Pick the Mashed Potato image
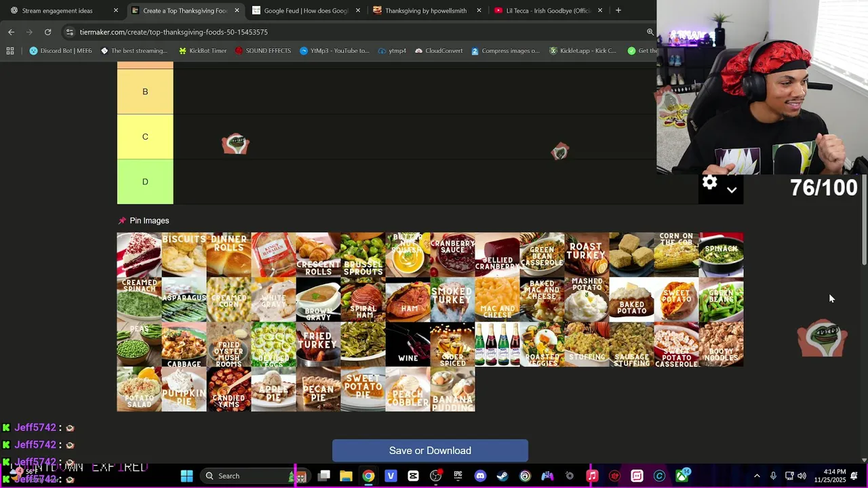The height and width of the screenshot is (488, 868). [x=587, y=300]
